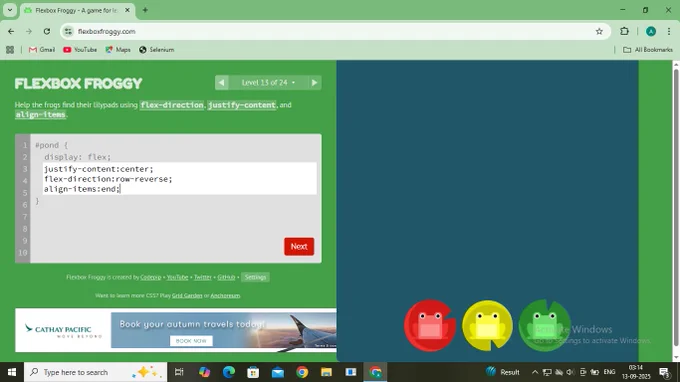The height and width of the screenshot is (382, 680).
Task: Click the page vertical scrollbar
Action: click(x=676, y=208)
